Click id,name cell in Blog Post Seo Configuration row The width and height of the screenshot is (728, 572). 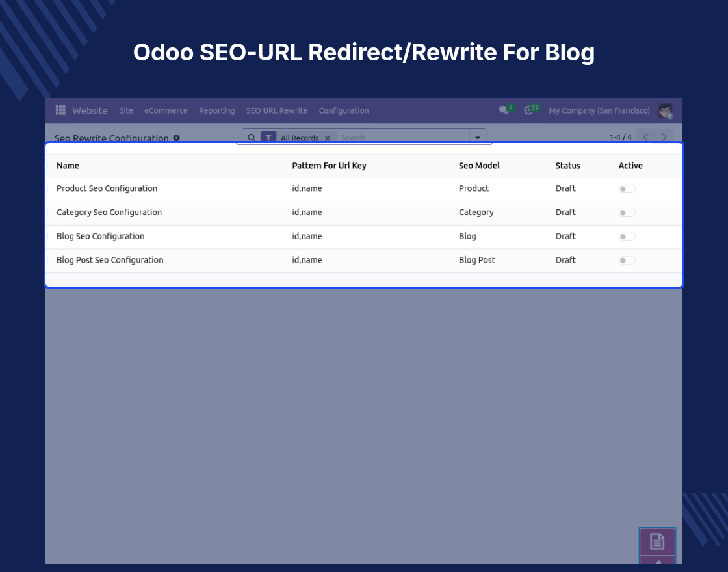point(307,260)
